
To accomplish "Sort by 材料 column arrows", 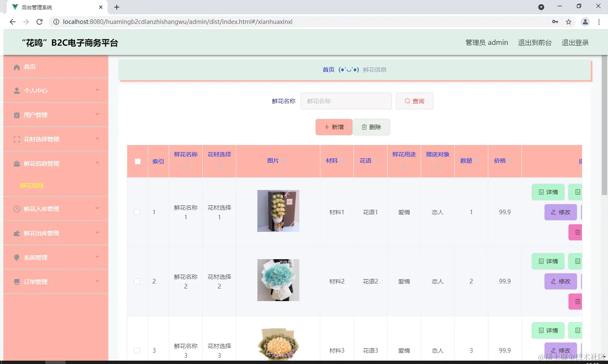I will 343,161.
